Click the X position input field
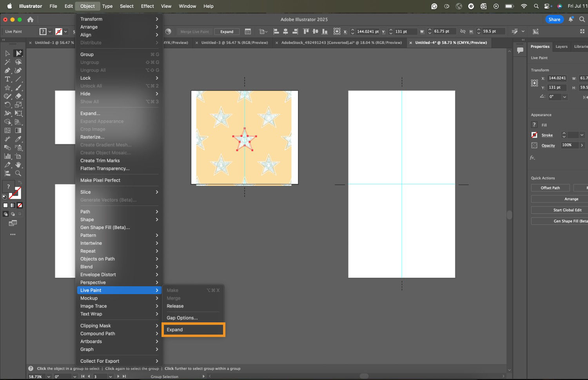Viewport: 588px width, 380px height. [x=557, y=78]
